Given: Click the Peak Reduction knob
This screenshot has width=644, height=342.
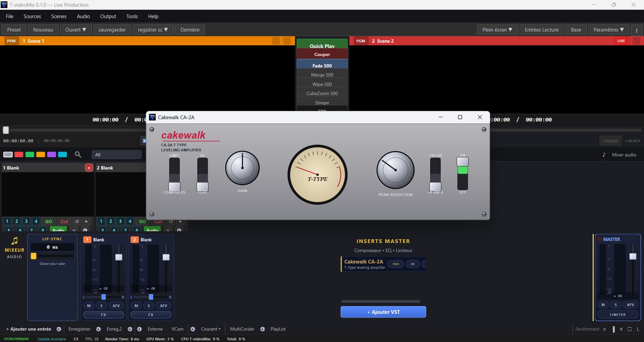Looking at the screenshot, I should (395, 170).
